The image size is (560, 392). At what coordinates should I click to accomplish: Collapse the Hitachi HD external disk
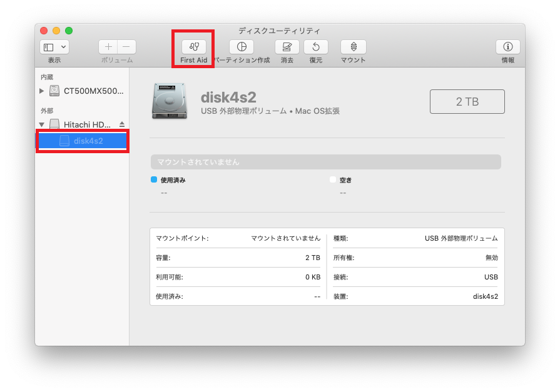pyautogui.click(x=41, y=124)
